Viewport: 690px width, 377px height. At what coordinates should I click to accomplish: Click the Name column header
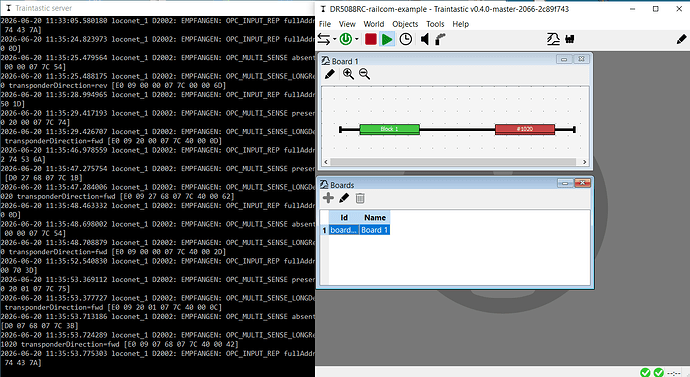(375, 217)
